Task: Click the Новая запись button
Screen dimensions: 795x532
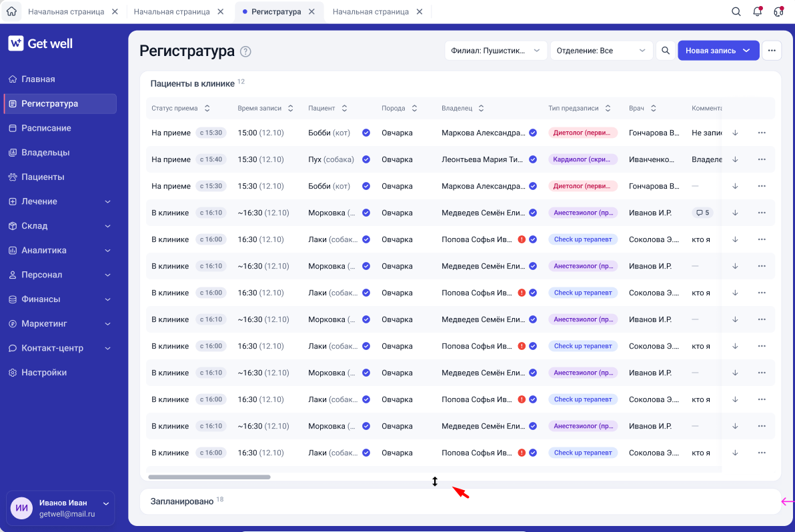Action: (x=718, y=50)
